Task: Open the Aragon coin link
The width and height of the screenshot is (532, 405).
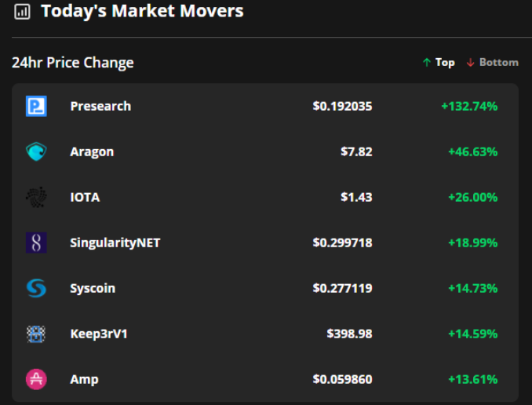Action: tap(92, 151)
